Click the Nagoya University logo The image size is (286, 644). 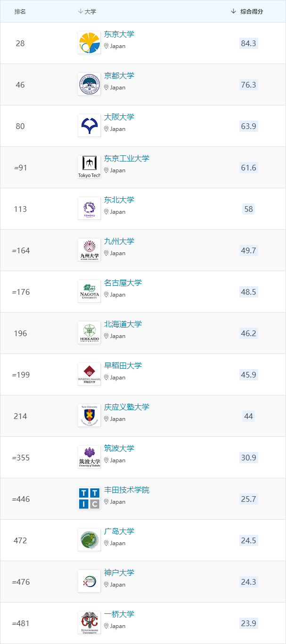pyautogui.click(x=89, y=291)
